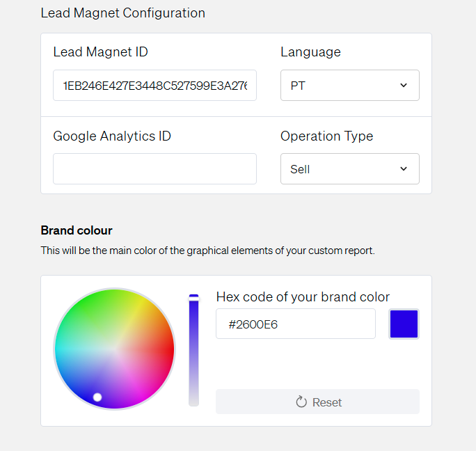Open the Language dropdown showing PT
Viewport: 476px width, 451px height.
pyautogui.click(x=349, y=86)
